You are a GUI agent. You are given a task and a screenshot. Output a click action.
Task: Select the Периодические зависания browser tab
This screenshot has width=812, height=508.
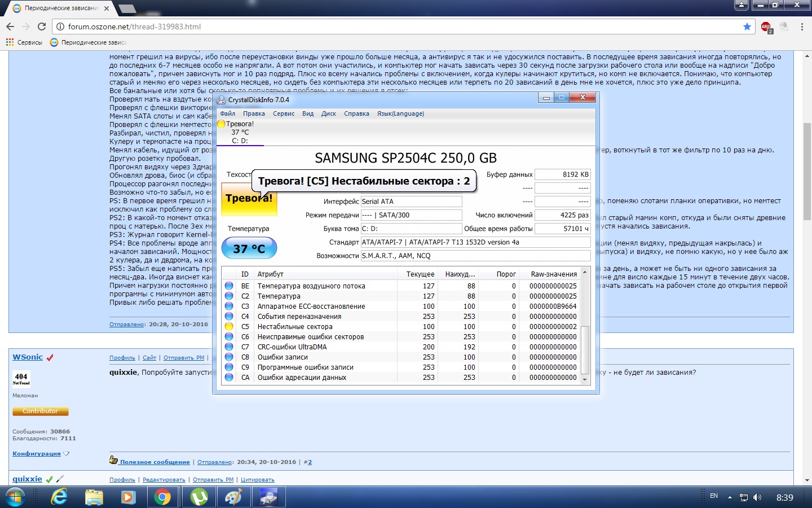point(59,8)
